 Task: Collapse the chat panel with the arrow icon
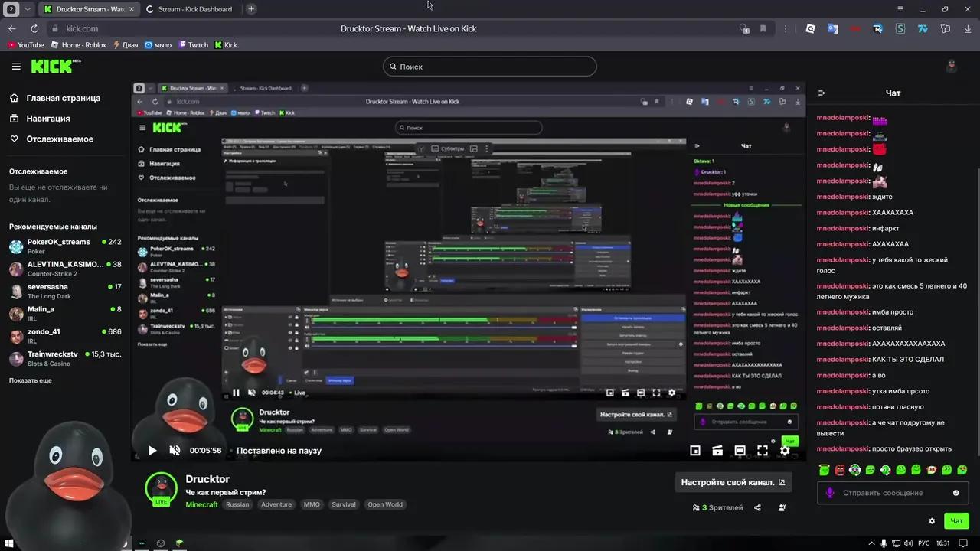[822, 93]
